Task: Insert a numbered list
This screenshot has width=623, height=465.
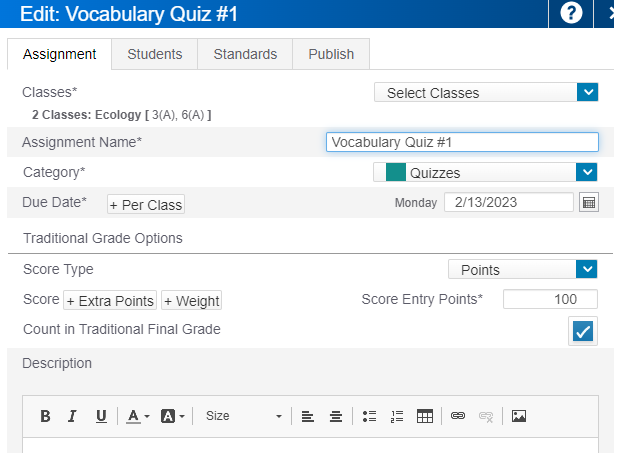Action: 396,416
